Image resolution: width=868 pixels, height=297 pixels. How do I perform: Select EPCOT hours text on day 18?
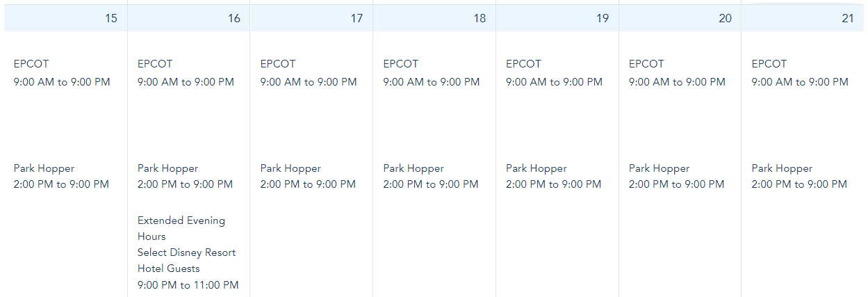[x=432, y=82]
